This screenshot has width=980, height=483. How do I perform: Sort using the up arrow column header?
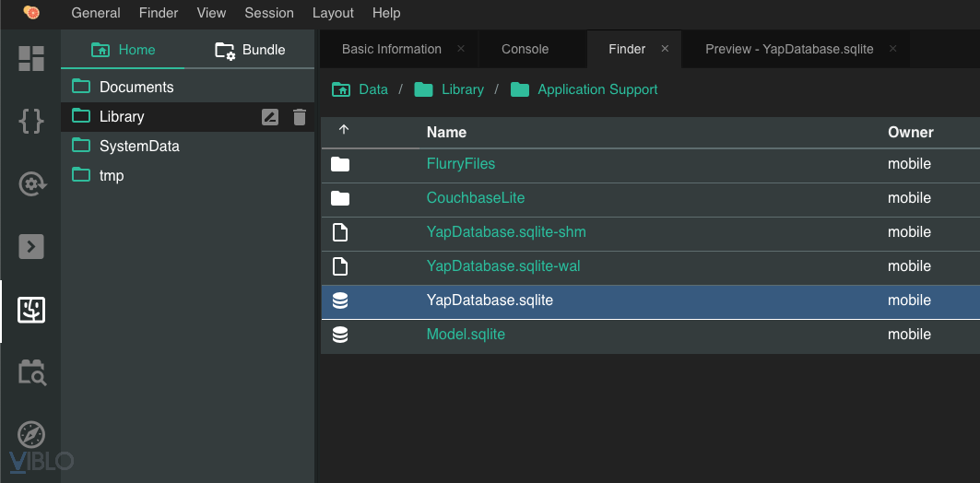(344, 131)
